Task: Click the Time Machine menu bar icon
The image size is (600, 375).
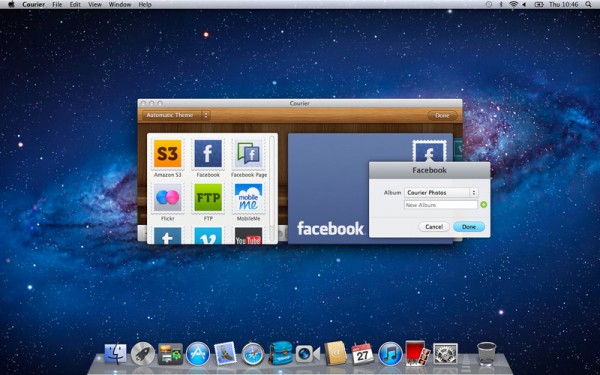Action: pos(489,5)
